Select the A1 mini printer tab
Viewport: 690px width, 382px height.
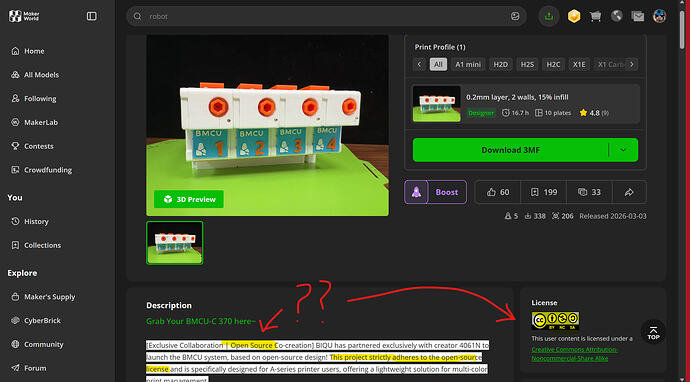coord(468,64)
